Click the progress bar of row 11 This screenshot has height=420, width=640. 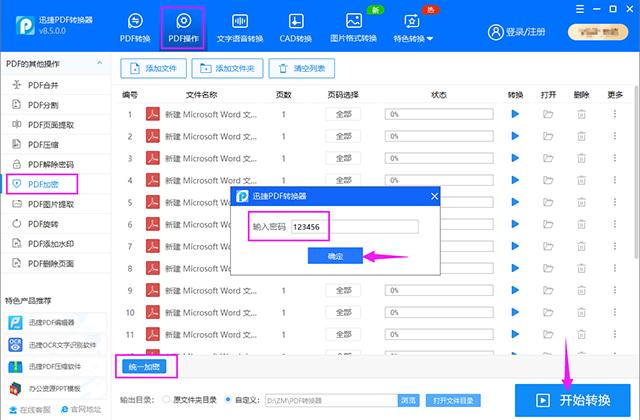coord(439,334)
